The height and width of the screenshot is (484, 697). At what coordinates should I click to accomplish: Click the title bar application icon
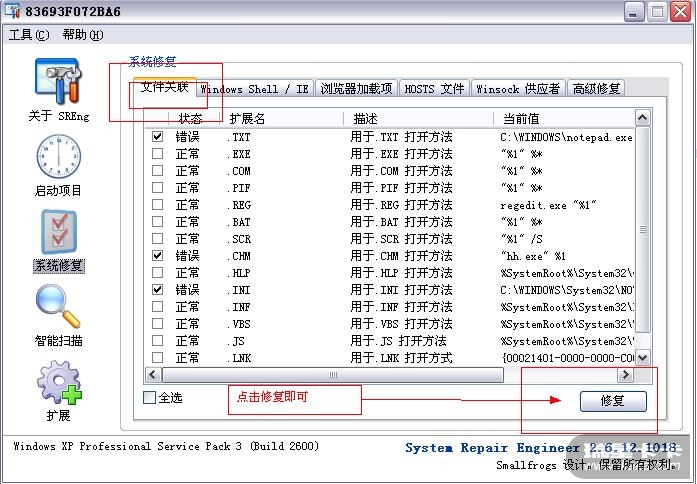coord(12,11)
